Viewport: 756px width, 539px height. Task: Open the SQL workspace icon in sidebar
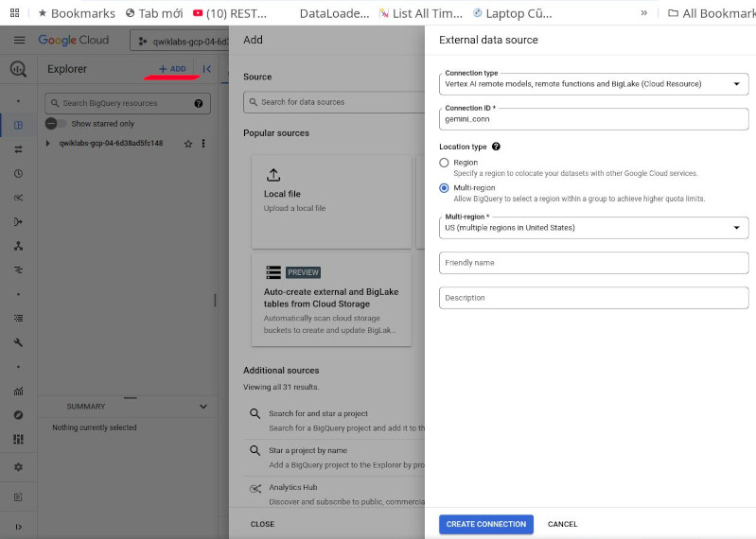pyautogui.click(x=18, y=125)
